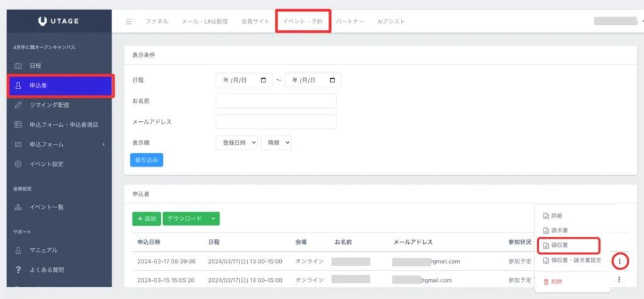
Task: Click the document icon beside 領収書
Action: [546, 245]
